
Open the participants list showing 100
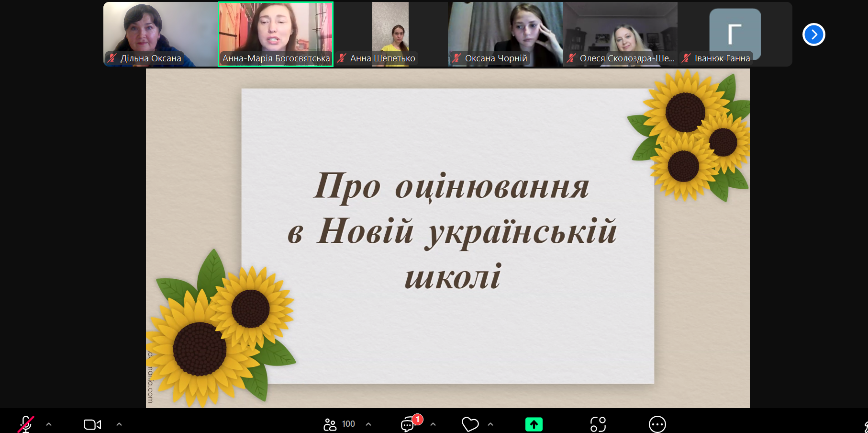coord(339,424)
